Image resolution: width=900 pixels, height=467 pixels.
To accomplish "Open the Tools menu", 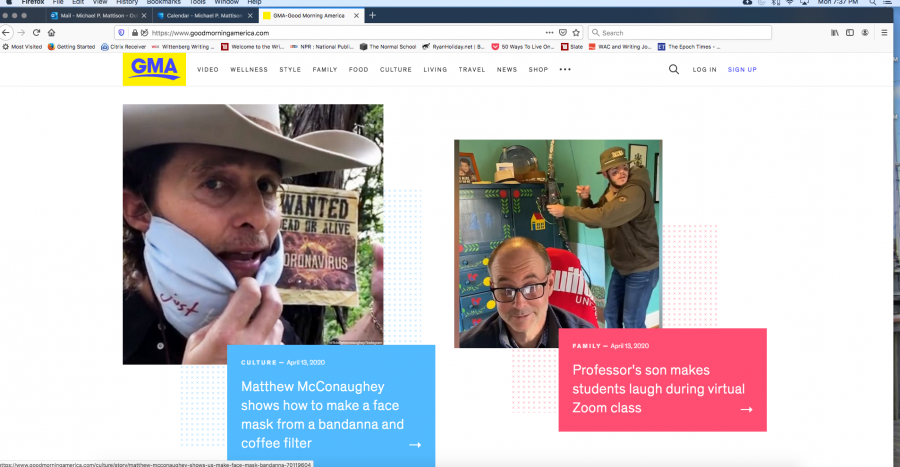I will (x=197, y=2).
